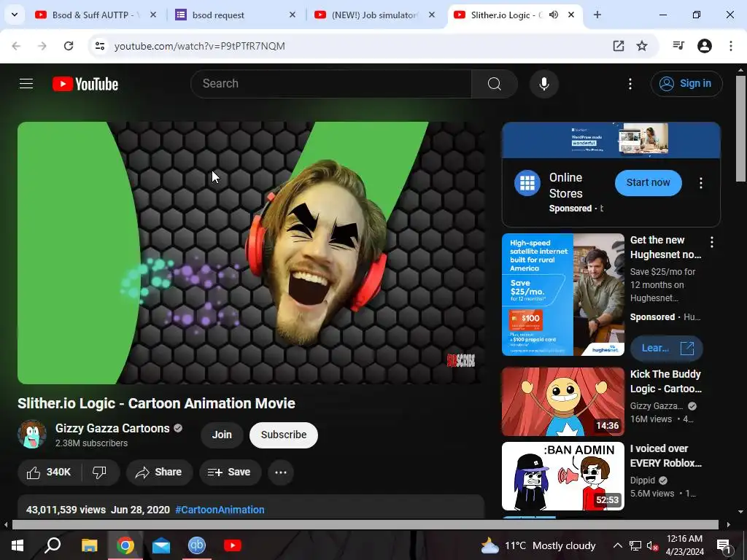Click the Start now ad button

click(648, 183)
